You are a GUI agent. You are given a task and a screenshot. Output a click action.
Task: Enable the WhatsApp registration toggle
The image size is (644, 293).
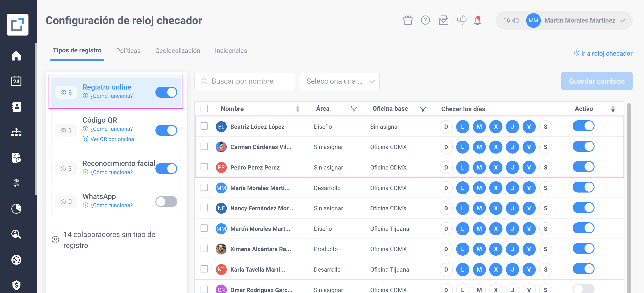(x=166, y=201)
